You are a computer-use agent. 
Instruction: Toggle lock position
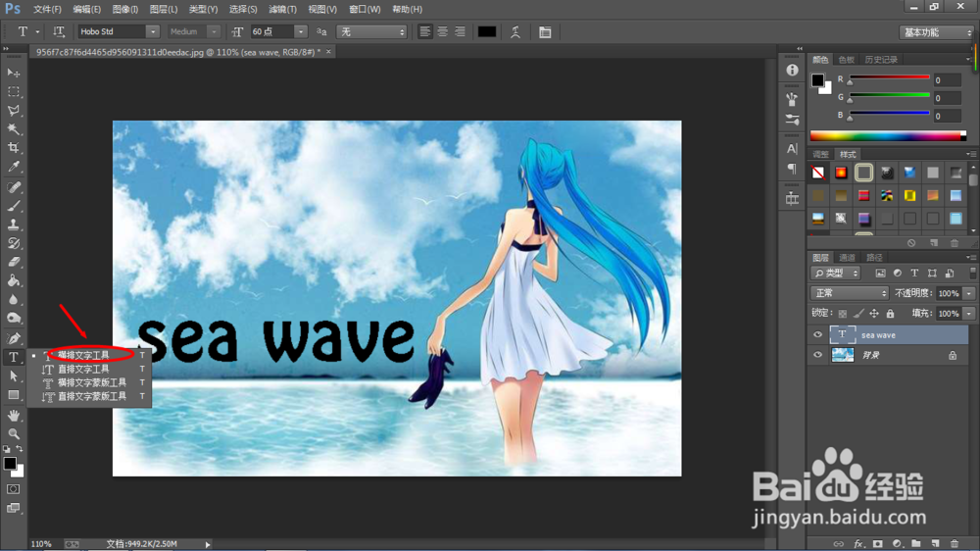874,314
